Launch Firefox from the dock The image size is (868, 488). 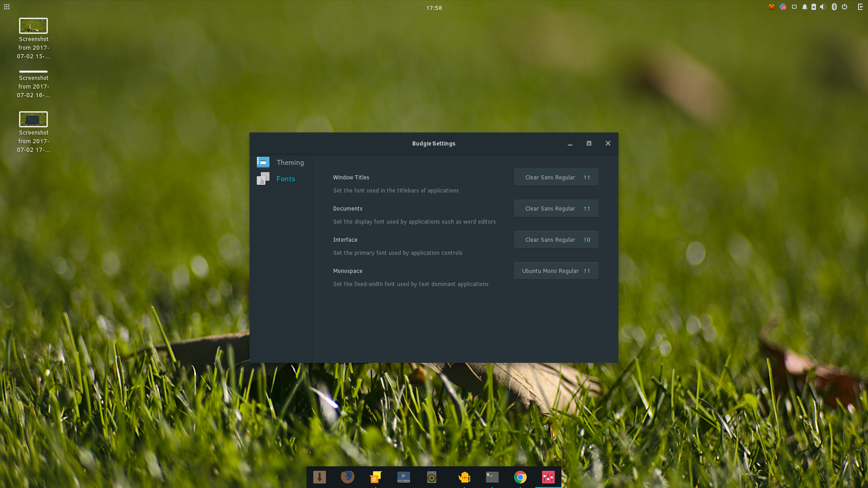(x=347, y=477)
